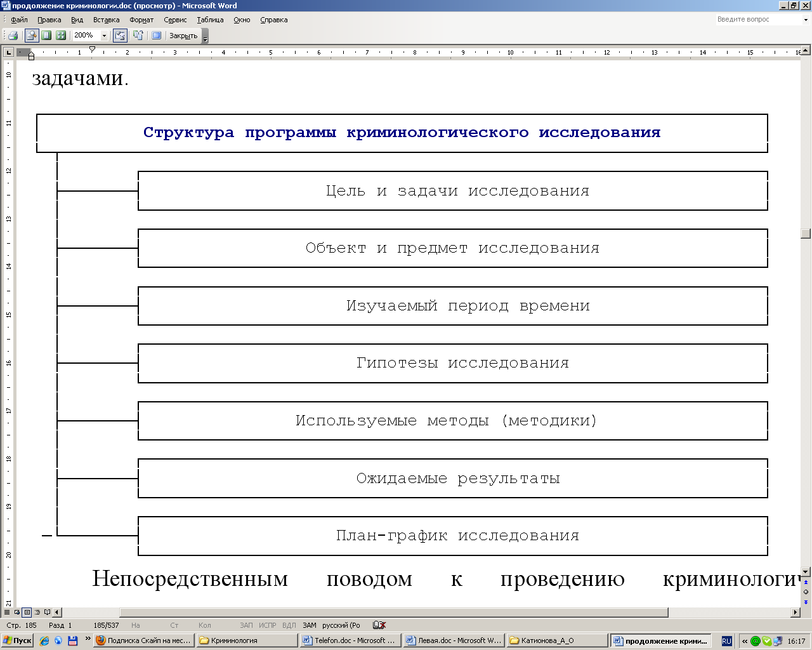
Task: Click 'русский (Ро' language in status bar
Action: pos(341,625)
